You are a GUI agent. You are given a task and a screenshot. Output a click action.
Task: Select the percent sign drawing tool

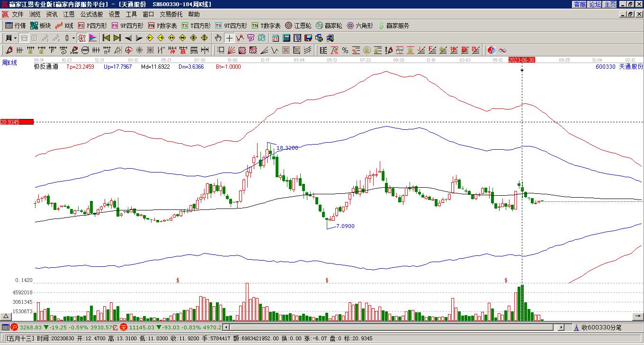(x=345, y=50)
